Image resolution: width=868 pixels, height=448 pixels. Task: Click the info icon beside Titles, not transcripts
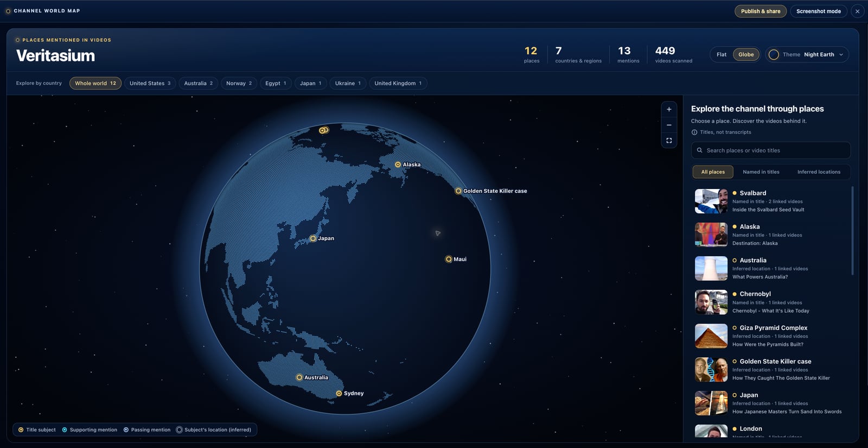click(x=694, y=132)
